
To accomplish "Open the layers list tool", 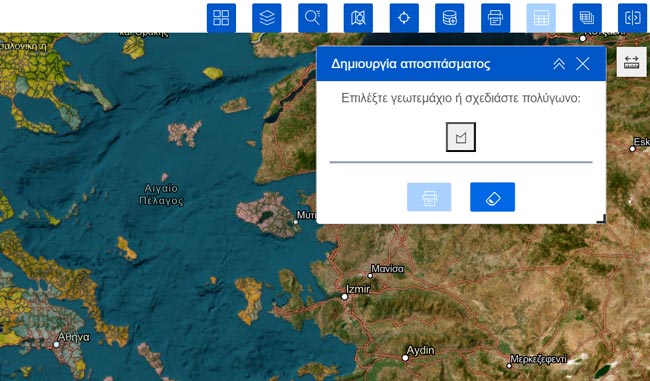I will click(x=267, y=18).
